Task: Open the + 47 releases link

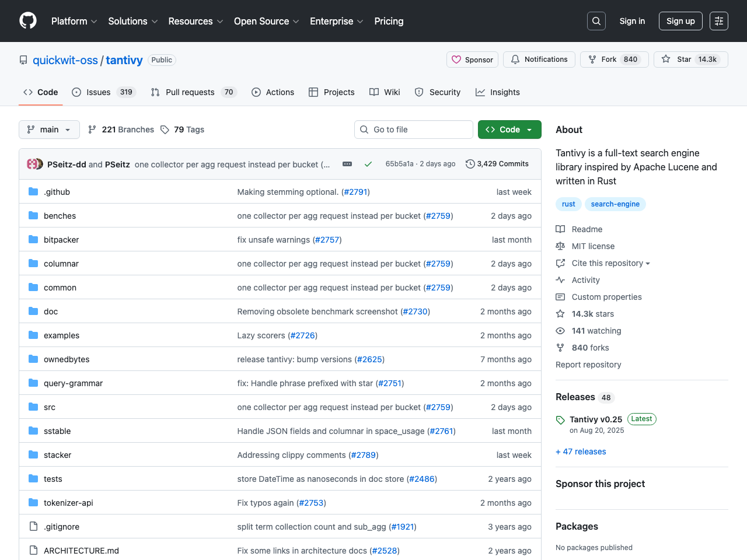Action: tap(581, 452)
